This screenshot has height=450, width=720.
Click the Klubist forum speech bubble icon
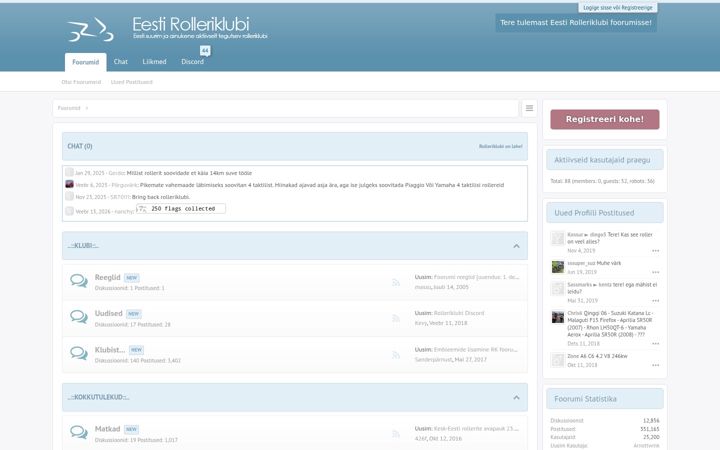pyautogui.click(x=79, y=353)
